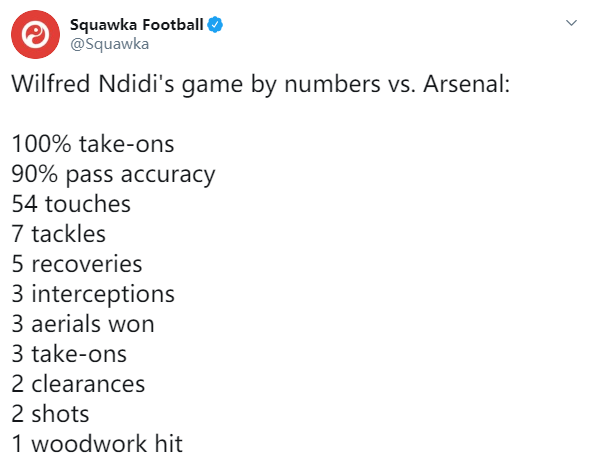The image size is (589, 472).
Task: Click the "3 interceptions" stat
Action: click(93, 295)
